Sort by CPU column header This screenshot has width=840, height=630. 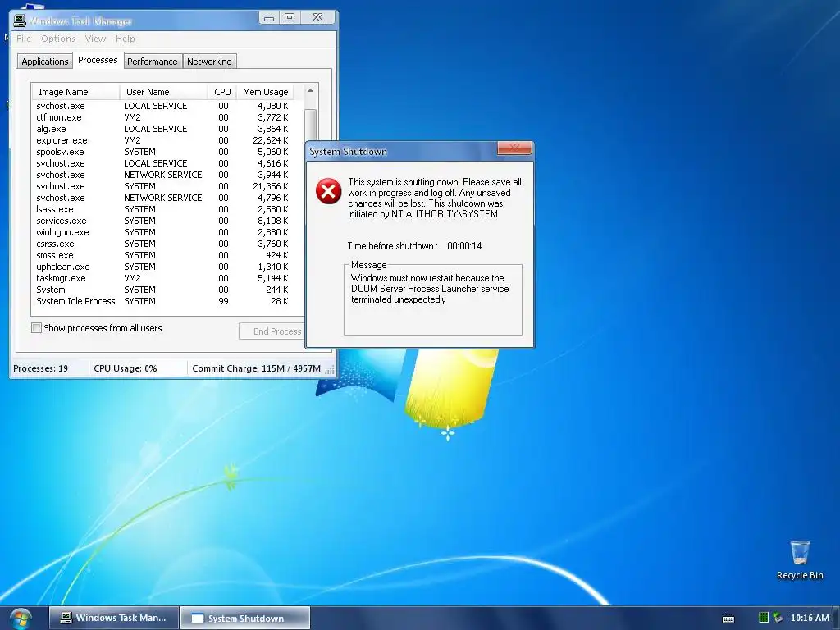coord(222,92)
